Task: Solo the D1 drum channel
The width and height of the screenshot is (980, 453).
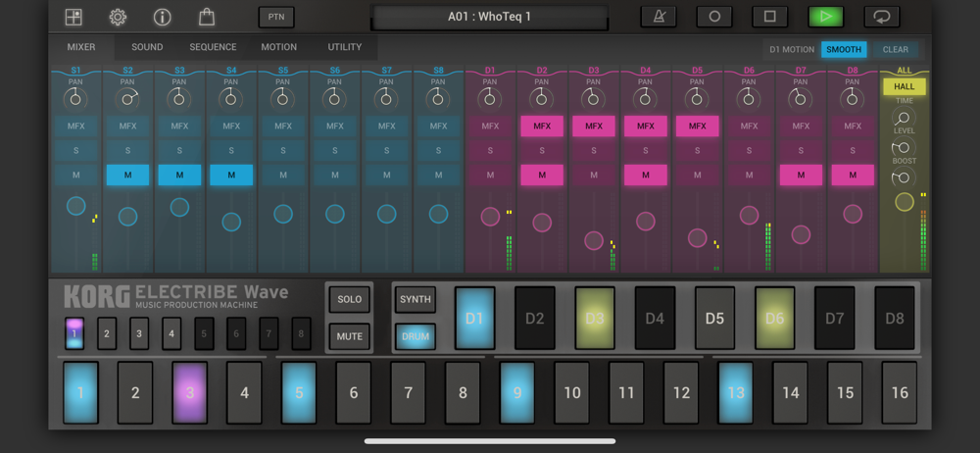Action: [490, 151]
